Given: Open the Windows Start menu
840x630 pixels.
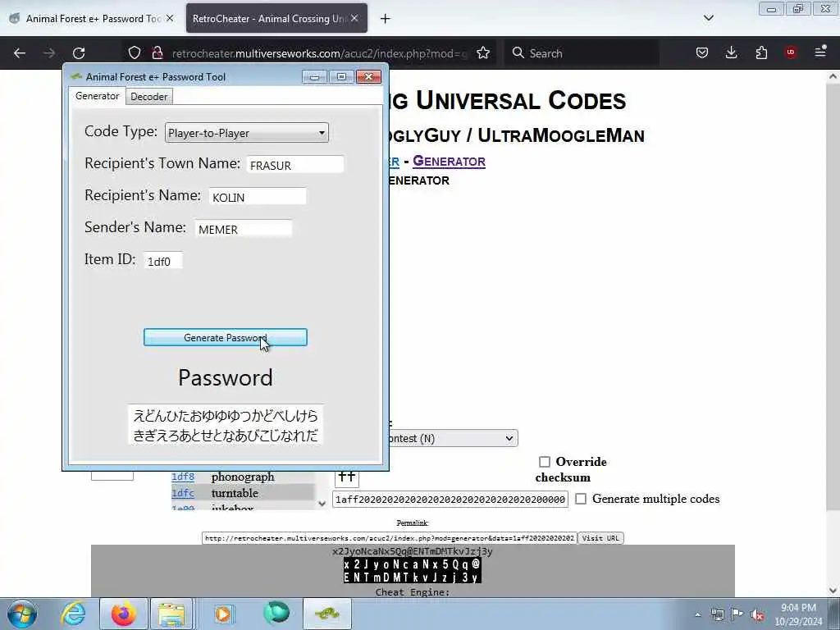Looking at the screenshot, I should coord(22,614).
